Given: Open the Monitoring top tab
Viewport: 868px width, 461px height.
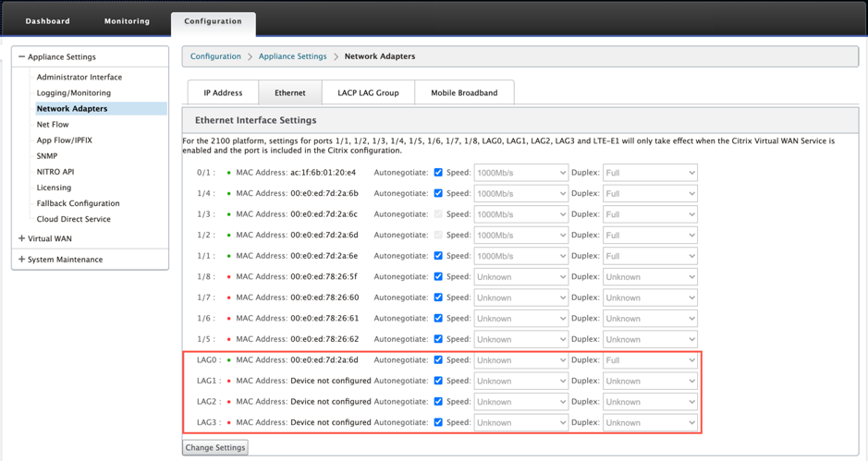Looking at the screenshot, I should pos(127,21).
